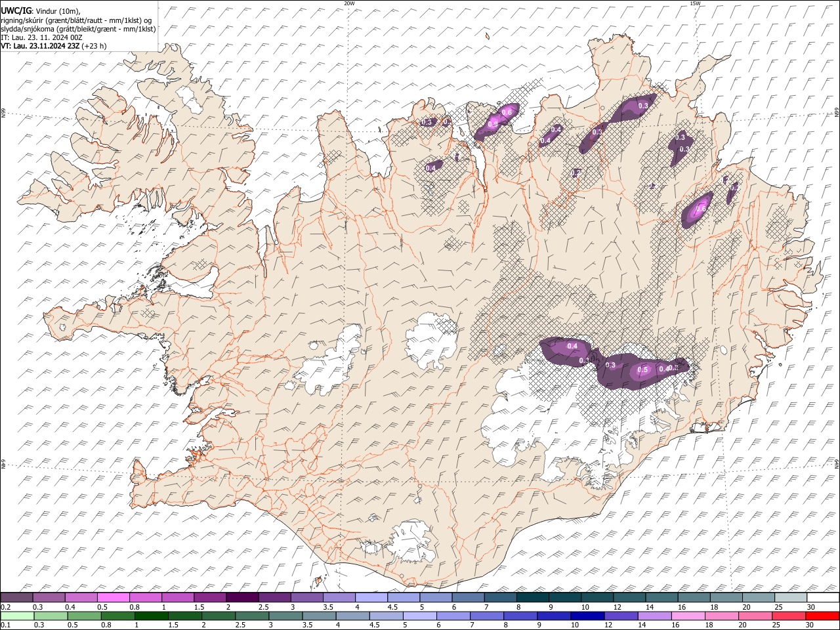Image resolution: width=840 pixels, height=630 pixels.
Task: Click the rain legend swatch starting at 4
Action: (352, 616)
